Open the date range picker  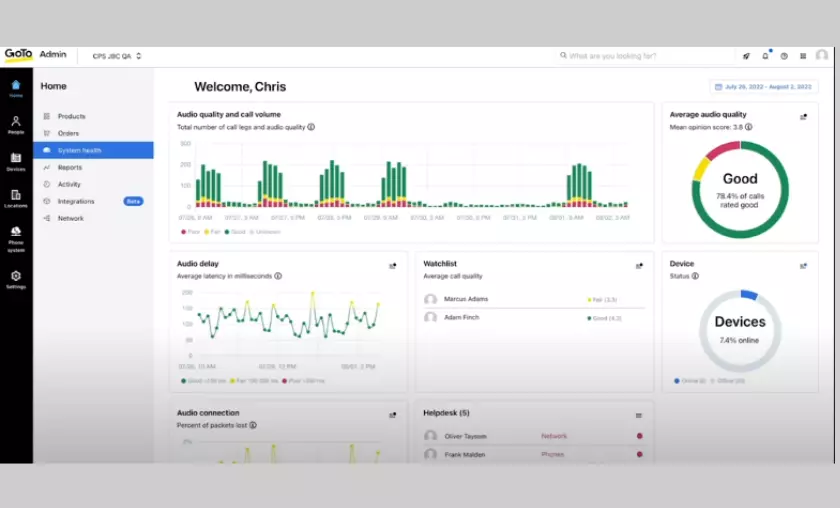(765, 87)
